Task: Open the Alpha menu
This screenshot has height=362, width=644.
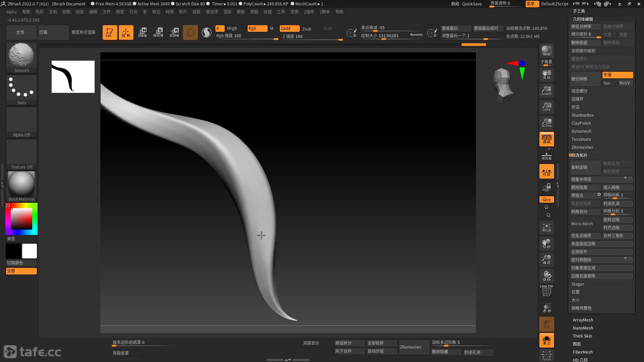Action: point(11,12)
